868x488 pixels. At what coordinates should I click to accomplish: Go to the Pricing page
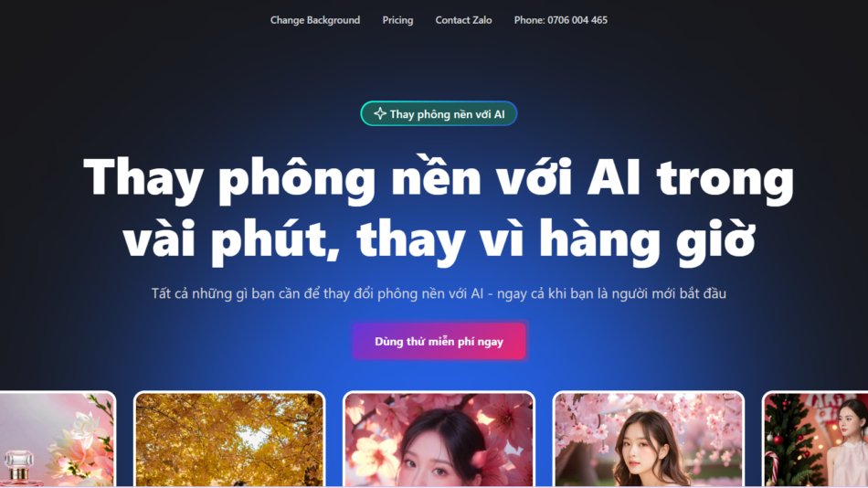(397, 20)
